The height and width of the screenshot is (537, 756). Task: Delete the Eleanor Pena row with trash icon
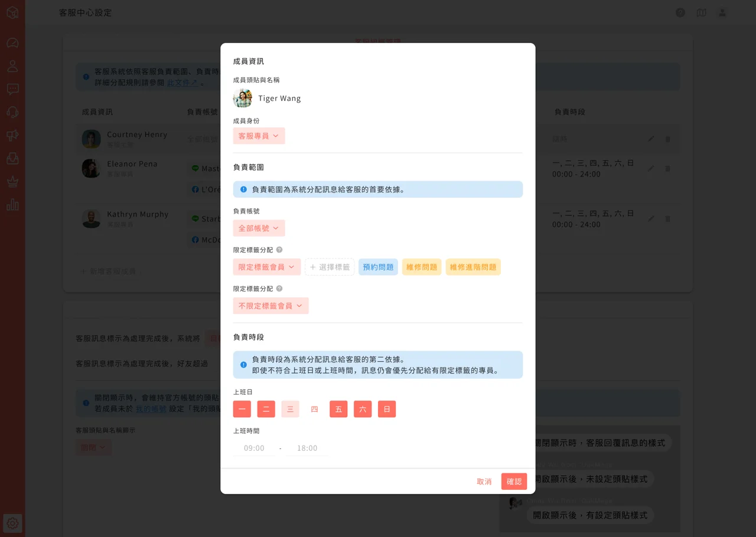tap(667, 168)
